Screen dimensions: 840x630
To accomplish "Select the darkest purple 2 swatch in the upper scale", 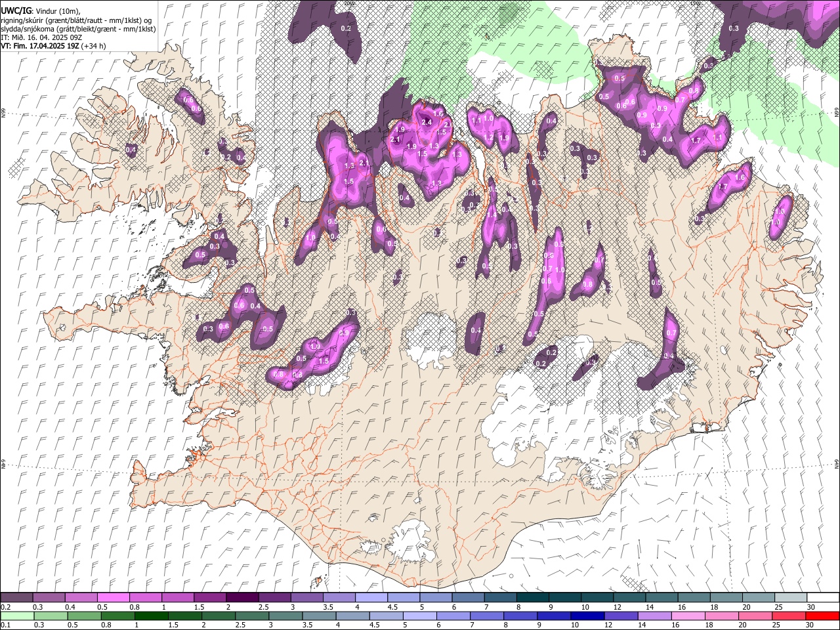I will (242, 598).
